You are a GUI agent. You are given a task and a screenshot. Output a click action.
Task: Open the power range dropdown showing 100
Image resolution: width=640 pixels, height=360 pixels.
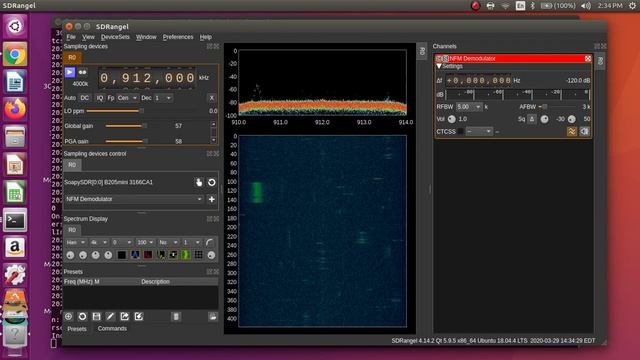[x=145, y=242]
